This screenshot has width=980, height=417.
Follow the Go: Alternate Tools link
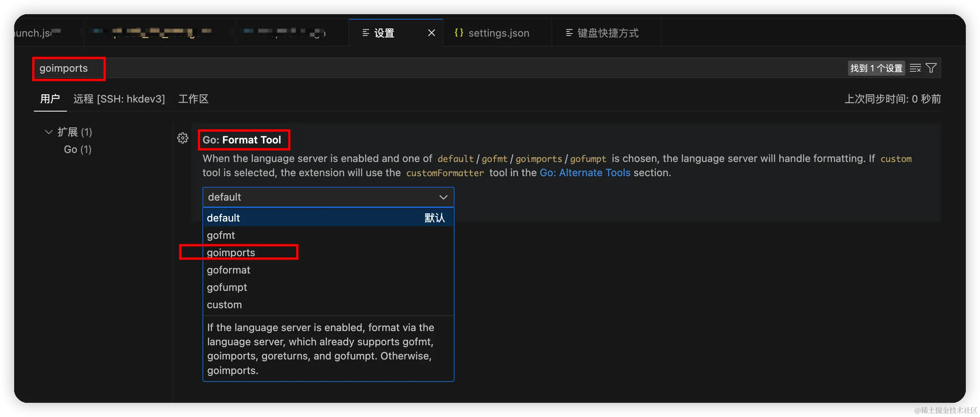point(585,173)
